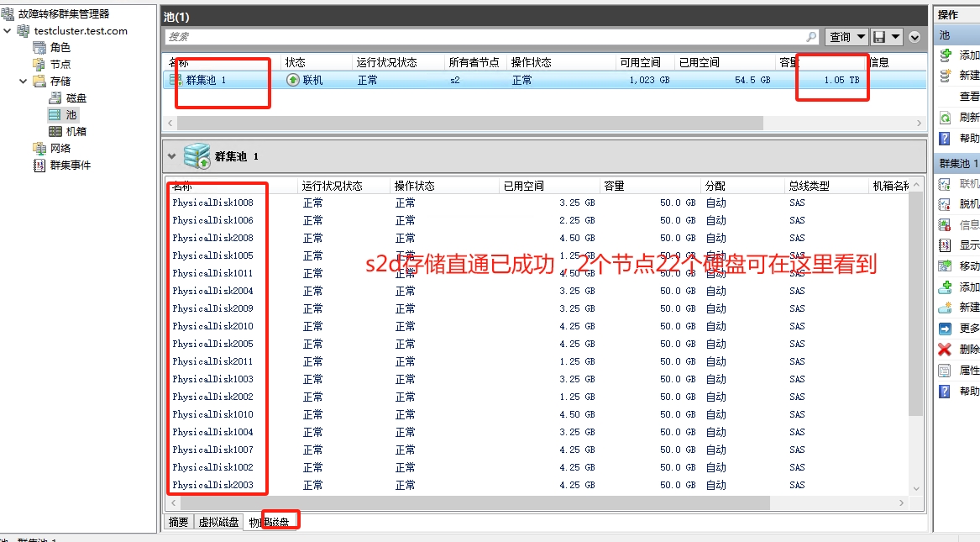Click the lower 帮助 icon in actions

[945, 392]
